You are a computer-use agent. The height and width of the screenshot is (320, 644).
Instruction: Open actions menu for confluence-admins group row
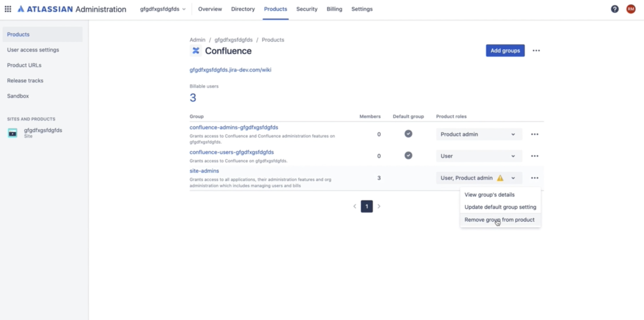[535, 134]
